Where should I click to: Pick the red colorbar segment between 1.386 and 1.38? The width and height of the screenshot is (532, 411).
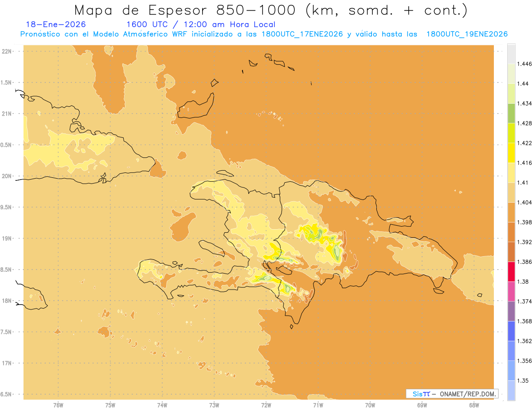tap(511, 272)
